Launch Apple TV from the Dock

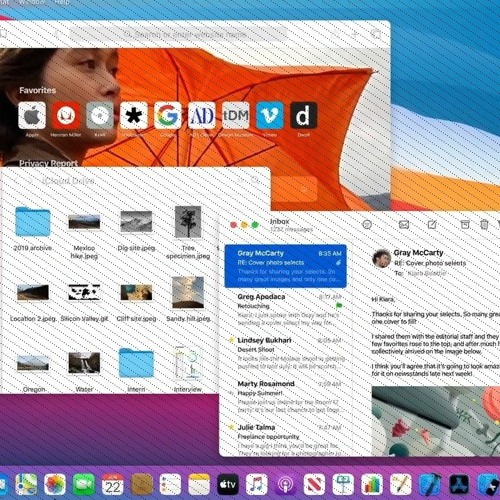point(228,484)
